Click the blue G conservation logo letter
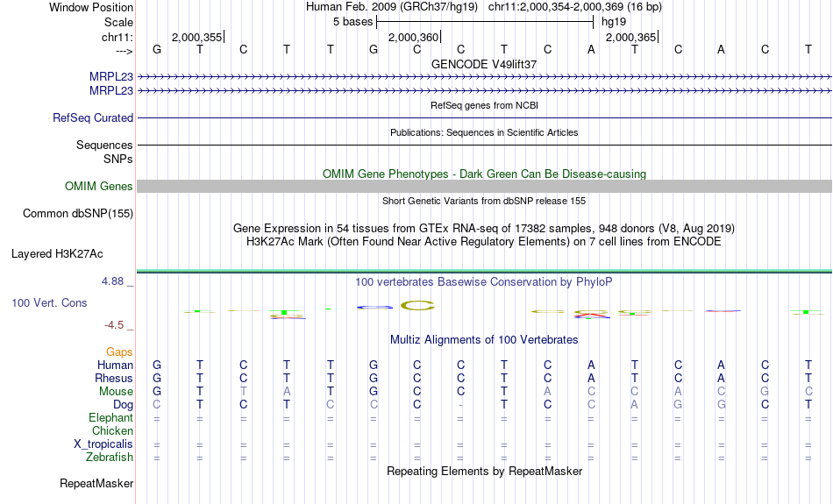 pyautogui.click(x=374, y=307)
